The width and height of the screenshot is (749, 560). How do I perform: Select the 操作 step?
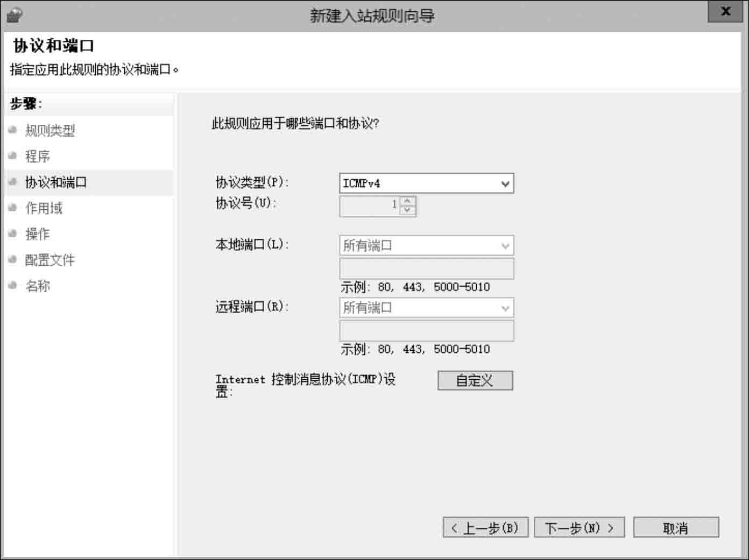(x=38, y=234)
